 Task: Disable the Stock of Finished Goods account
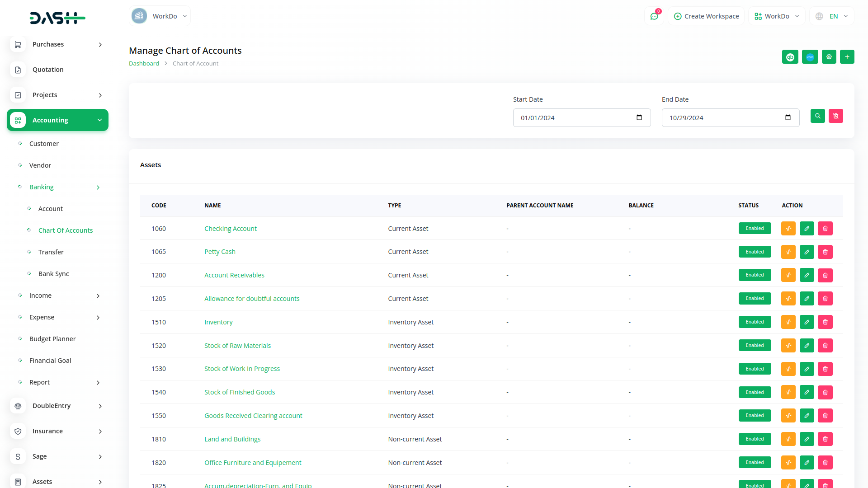755,392
